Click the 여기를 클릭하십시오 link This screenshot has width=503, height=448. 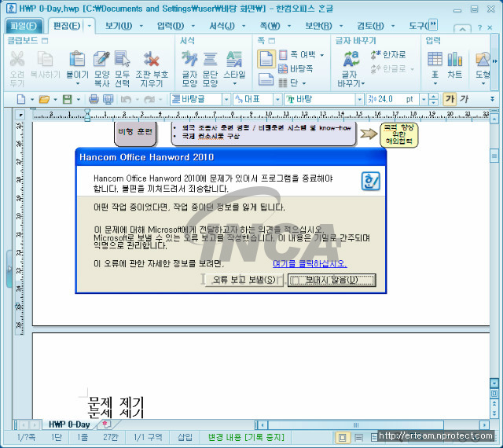coord(310,264)
